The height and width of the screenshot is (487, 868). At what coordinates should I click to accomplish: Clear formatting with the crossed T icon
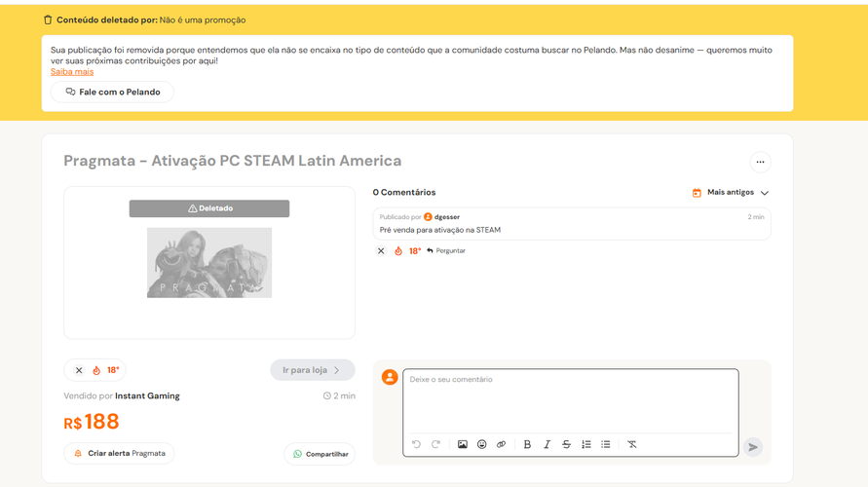[x=631, y=444]
